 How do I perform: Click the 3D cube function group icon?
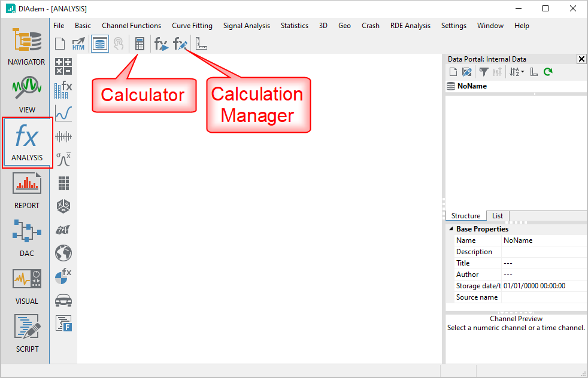pos(63,206)
